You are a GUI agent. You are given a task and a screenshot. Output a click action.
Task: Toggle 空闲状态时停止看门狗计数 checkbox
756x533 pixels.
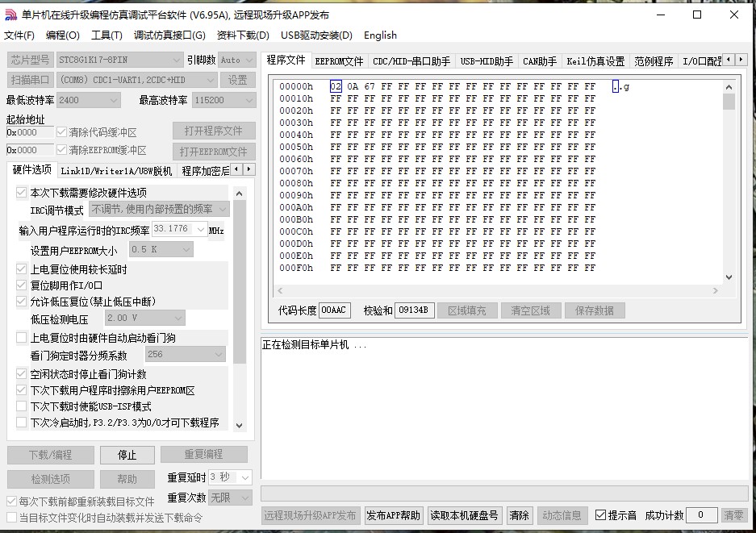(x=21, y=374)
